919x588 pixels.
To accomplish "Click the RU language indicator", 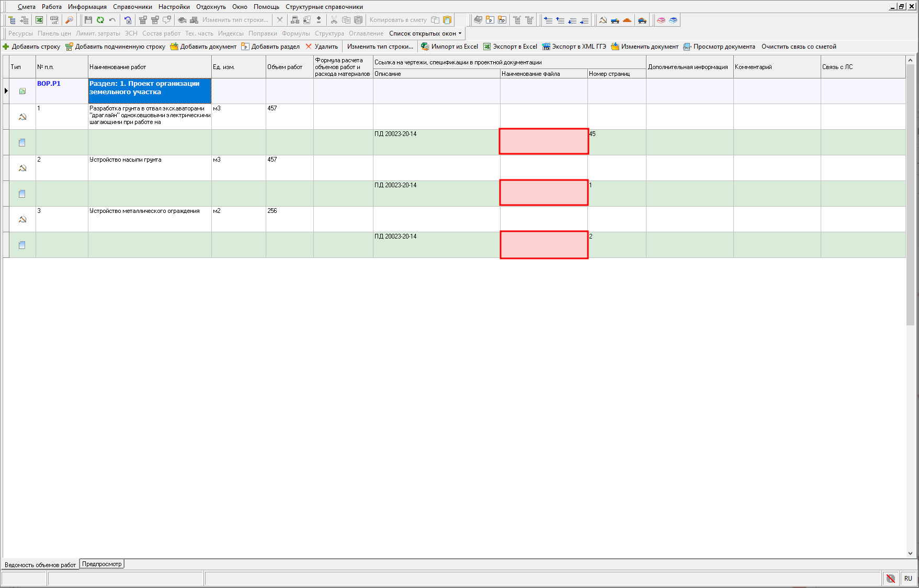I will click(x=909, y=579).
